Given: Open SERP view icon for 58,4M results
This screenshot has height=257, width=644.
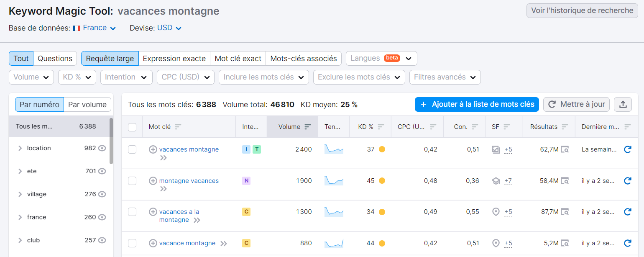Looking at the screenshot, I should (565, 181).
